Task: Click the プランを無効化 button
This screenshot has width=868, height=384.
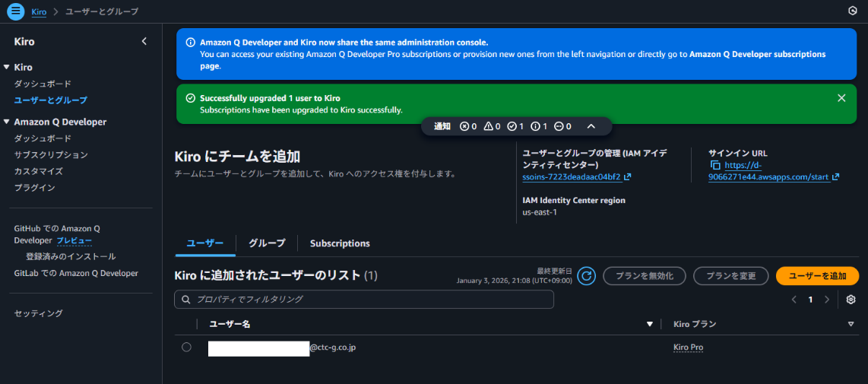Action: tap(645, 276)
